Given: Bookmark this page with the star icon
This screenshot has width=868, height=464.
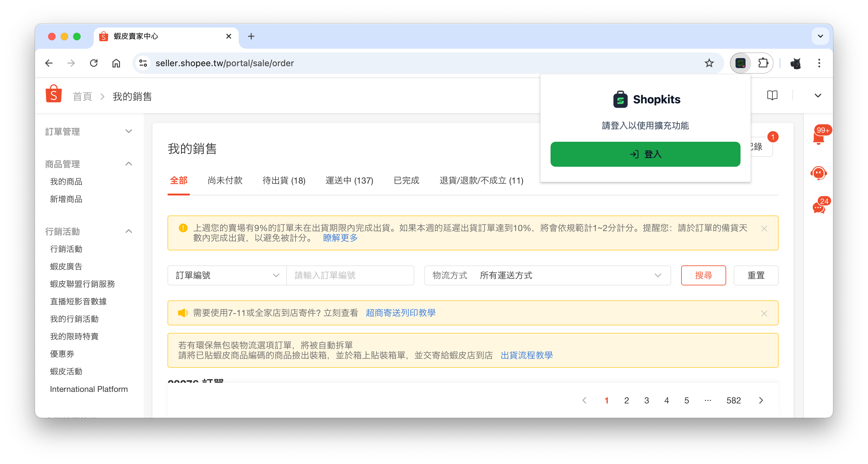Looking at the screenshot, I should [709, 63].
